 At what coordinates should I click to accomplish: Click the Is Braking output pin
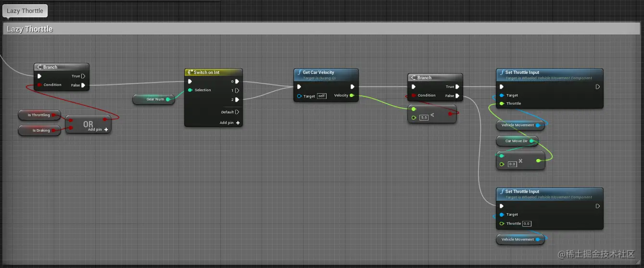[55, 130]
